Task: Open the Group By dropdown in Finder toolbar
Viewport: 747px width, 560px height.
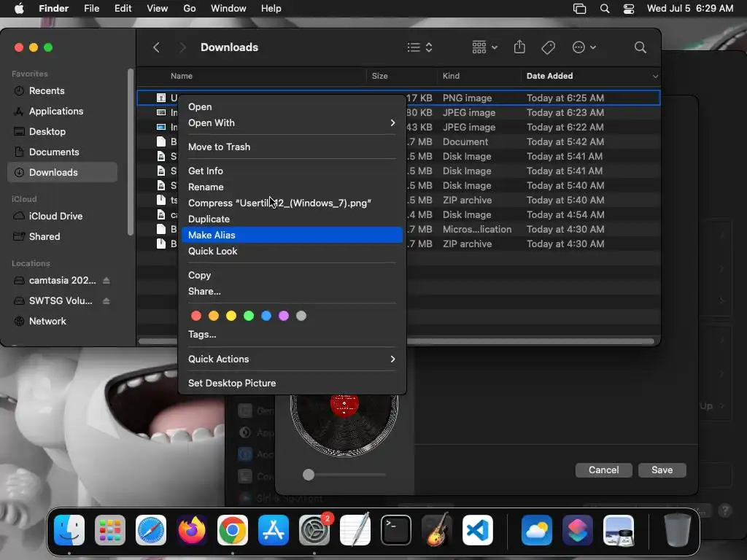Action: click(x=484, y=47)
